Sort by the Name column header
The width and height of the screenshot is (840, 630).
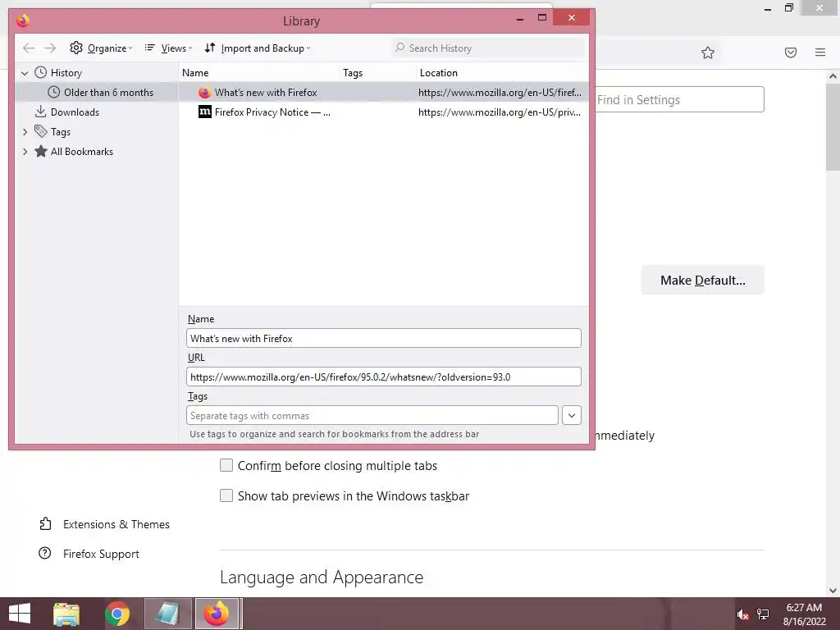click(x=259, y=73)
